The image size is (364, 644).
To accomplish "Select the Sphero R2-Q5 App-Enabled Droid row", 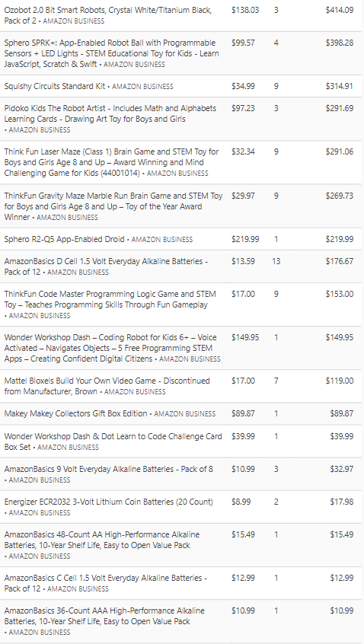I will coord(182,239).
